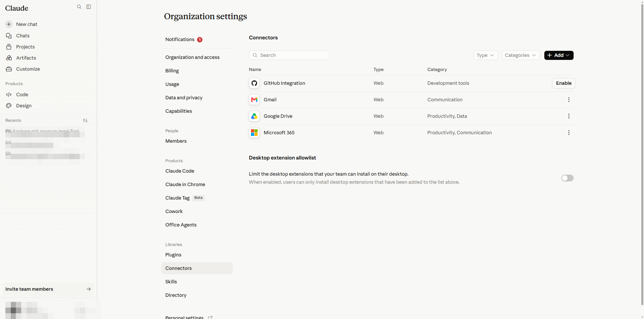Image resolution: width=644 pixels, height=319 pixels.
Task: Click the Design palette icon
Action: point(9,106)
